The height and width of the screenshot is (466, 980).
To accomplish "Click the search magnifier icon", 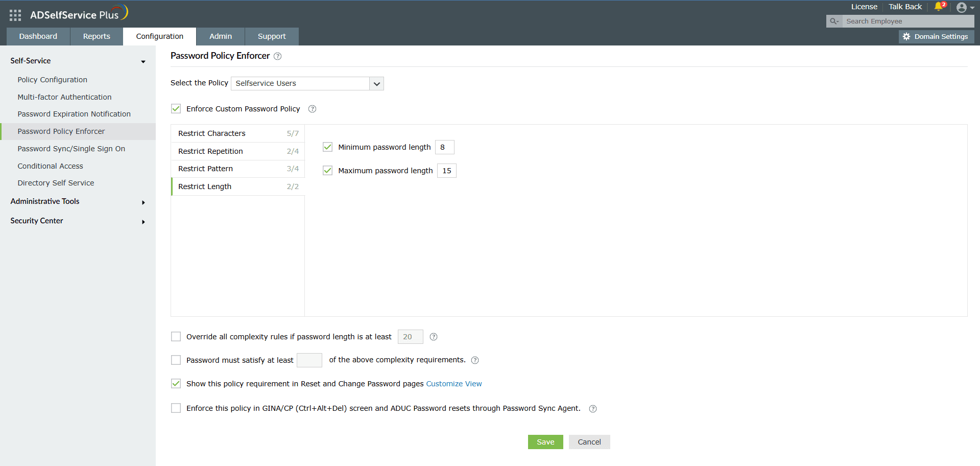I will 834,21.
